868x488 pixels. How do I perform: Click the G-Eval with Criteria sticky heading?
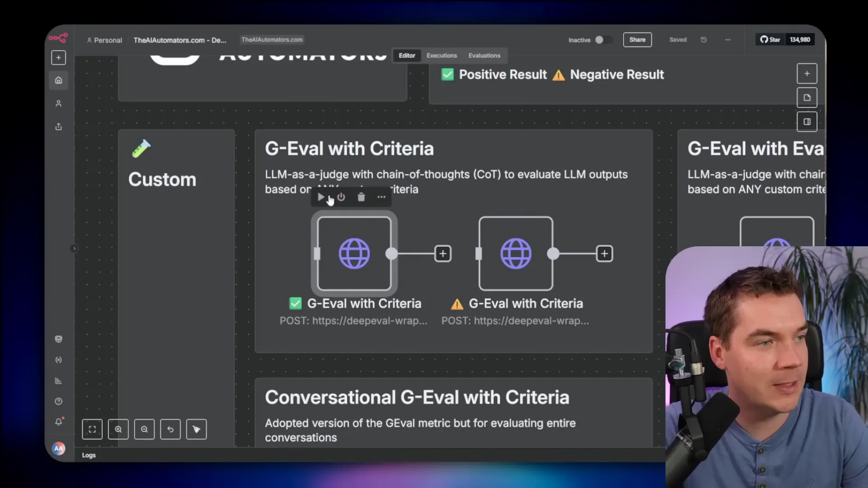pos(349,149)
